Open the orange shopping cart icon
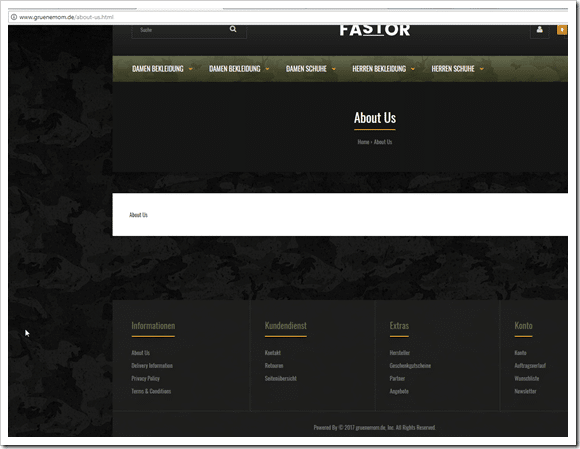Viewport: 580px width, 449px height. point(562,30)
